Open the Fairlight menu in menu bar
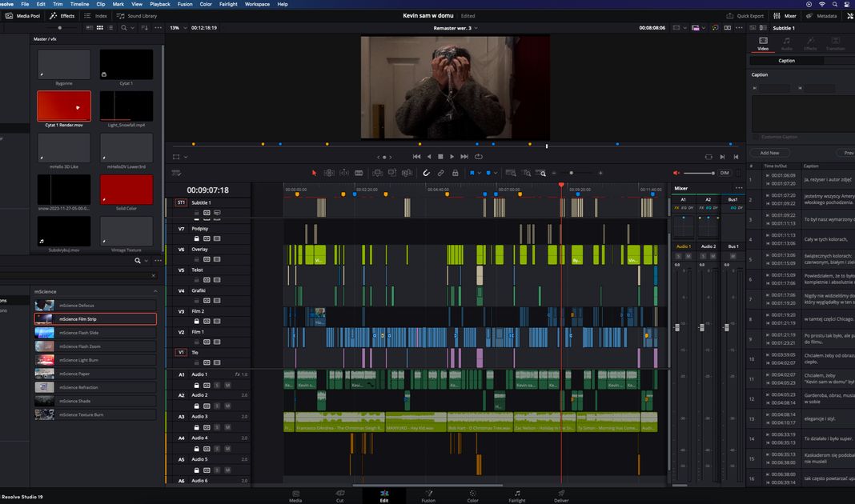 (228, 4)
